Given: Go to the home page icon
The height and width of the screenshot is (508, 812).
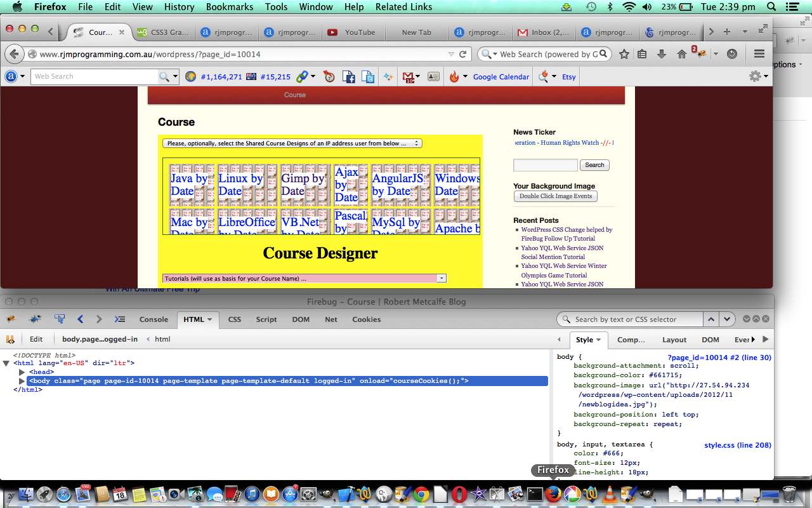Looking at the screenshot, I should tap(682, 54).
